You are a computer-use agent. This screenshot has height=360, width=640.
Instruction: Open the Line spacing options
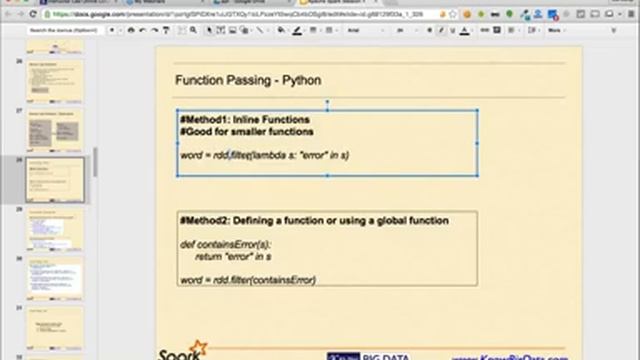(x=531, y=30)
